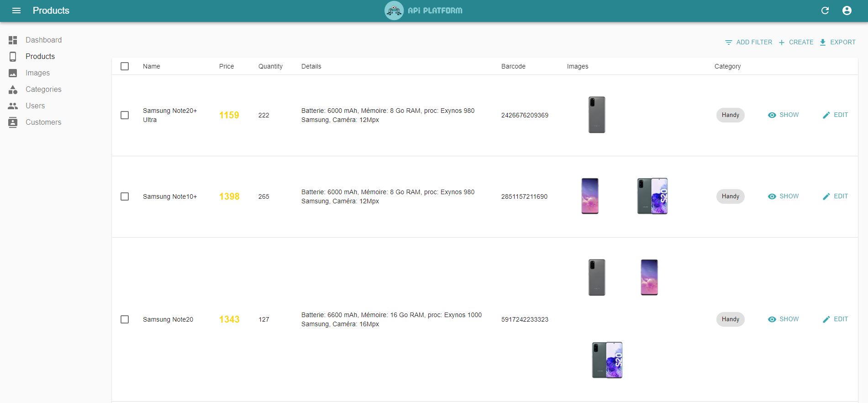Check the Samsung Note20 row checkbox

coord(125,319)
